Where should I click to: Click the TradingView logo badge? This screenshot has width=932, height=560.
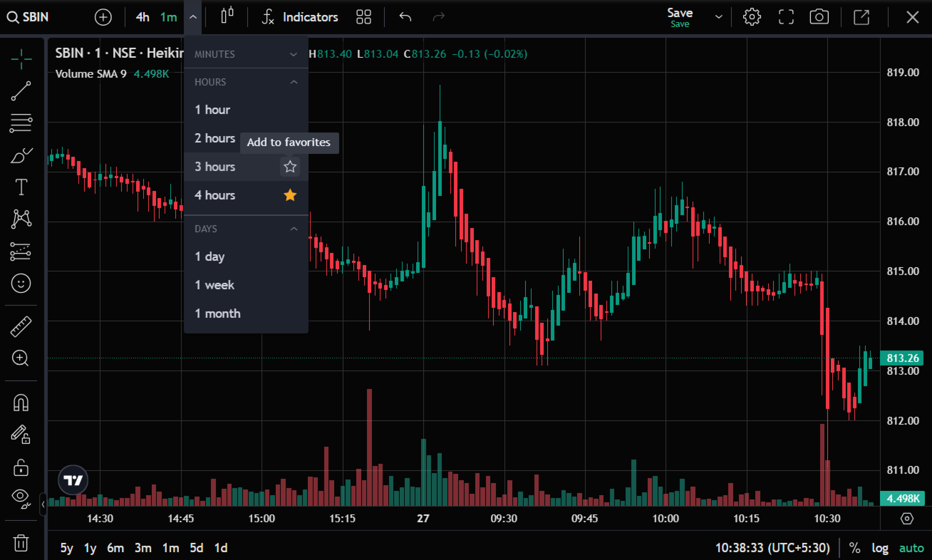click(x=73, y=480)
